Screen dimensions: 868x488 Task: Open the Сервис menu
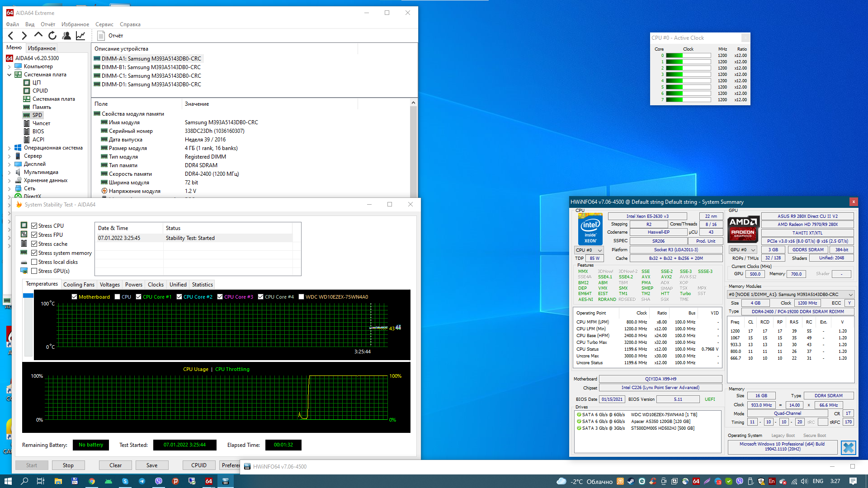[104, 24]
